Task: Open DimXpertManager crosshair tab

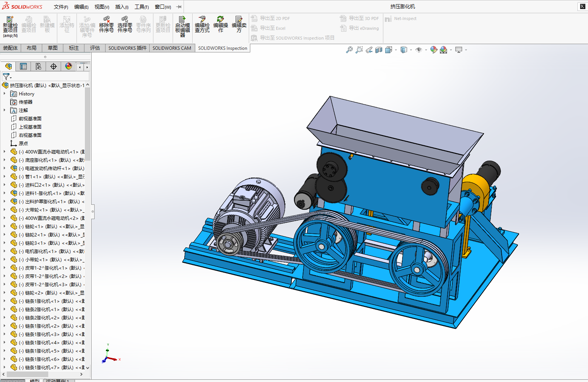Action: (54, 66)
